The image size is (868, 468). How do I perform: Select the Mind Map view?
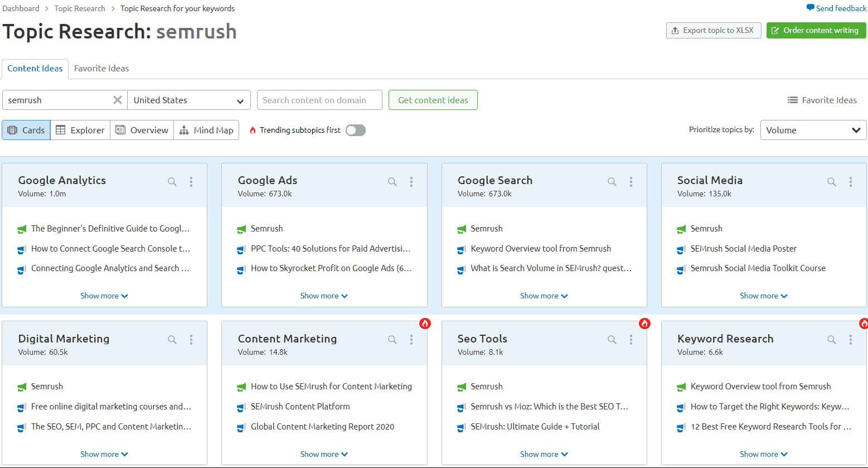click(206, 130)
